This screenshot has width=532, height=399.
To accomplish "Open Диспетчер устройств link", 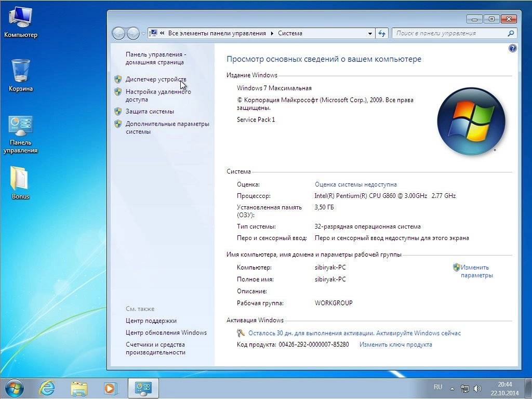I will tap(156, 79).
